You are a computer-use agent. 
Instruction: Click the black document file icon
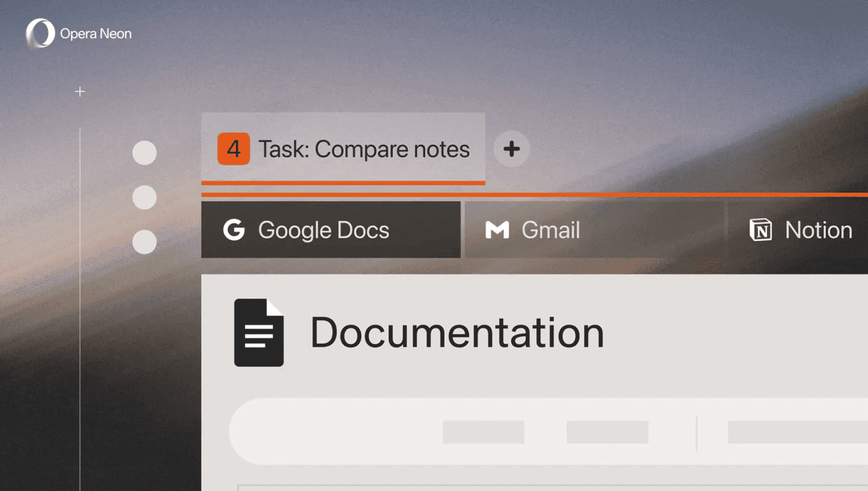(259, 332)
